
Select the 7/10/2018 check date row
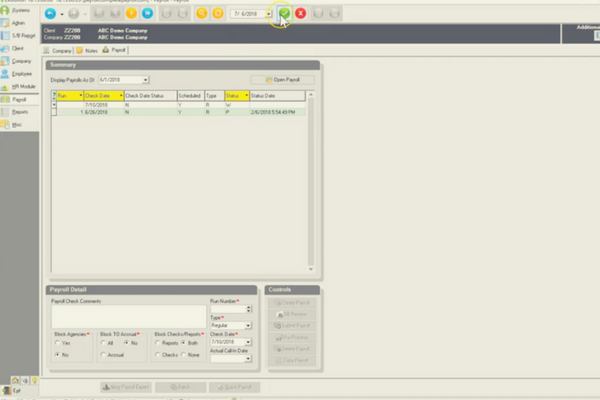[178, 105]
